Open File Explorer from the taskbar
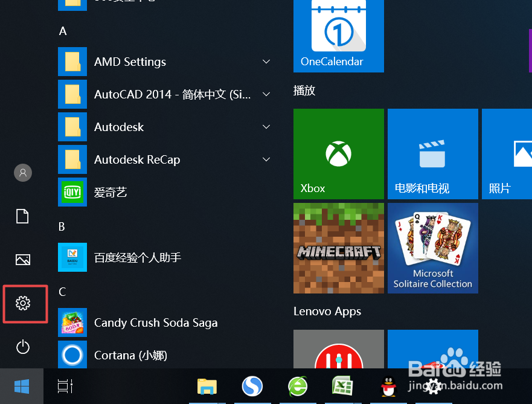Viewport: 532px width, 404px height. pyautogui.click(x=207, y=386)
